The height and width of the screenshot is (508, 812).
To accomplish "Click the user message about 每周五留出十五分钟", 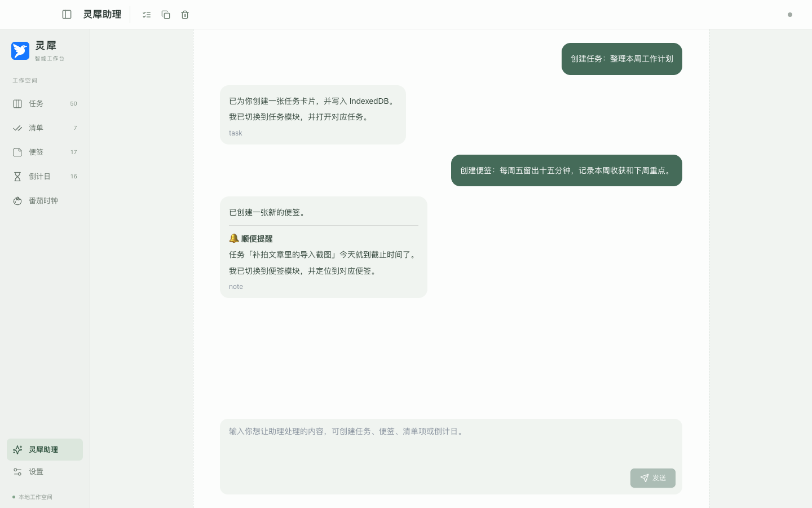I will tap(567, 170).
